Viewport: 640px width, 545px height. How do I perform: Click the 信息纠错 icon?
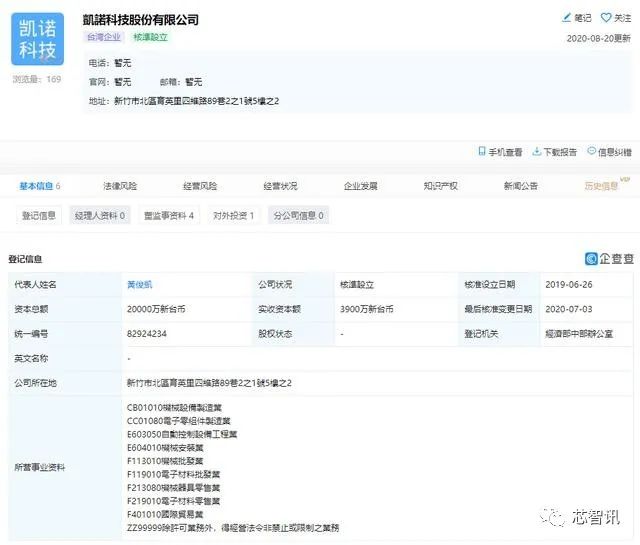click(x=591, y=151)
